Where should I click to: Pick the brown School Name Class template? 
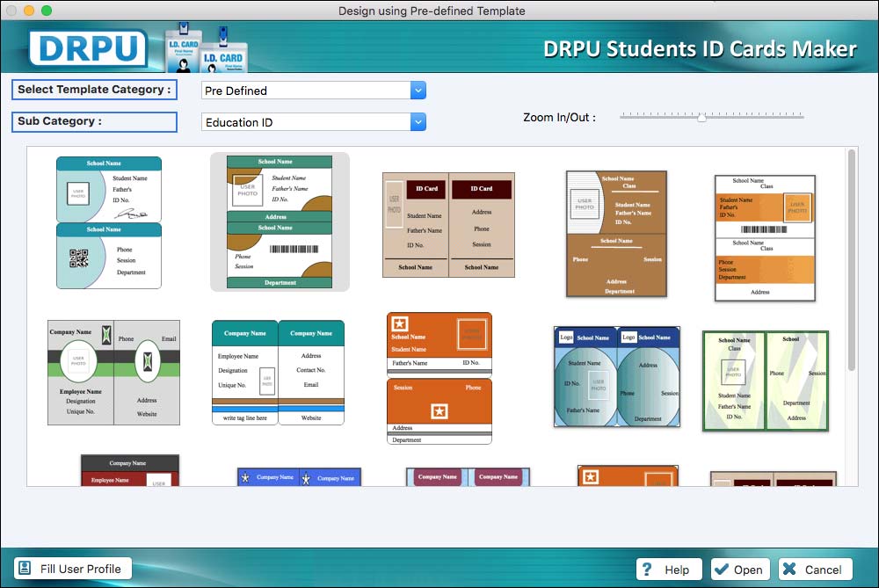(617, 234)
